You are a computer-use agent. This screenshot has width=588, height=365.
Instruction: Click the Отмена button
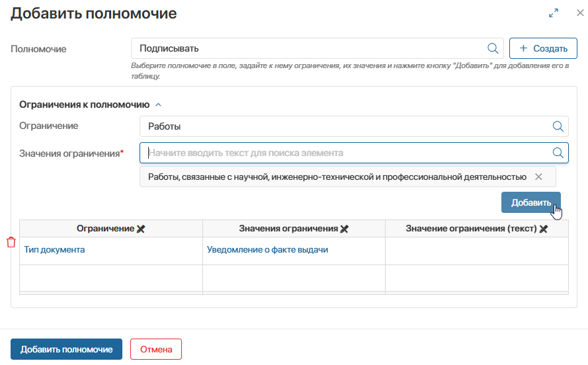pos(155,349)
